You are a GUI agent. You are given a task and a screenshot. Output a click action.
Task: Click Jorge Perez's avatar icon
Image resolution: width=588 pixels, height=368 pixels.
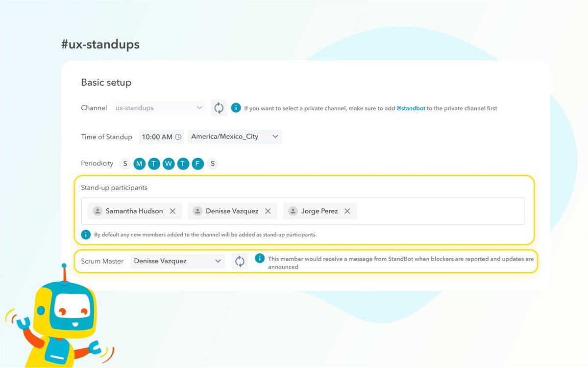(x=293, y=211)
